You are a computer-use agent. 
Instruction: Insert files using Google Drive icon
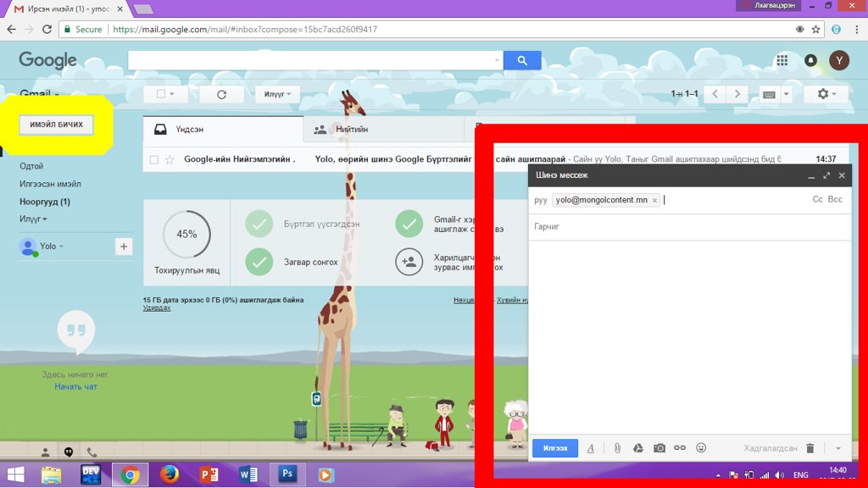click(638, 447)
